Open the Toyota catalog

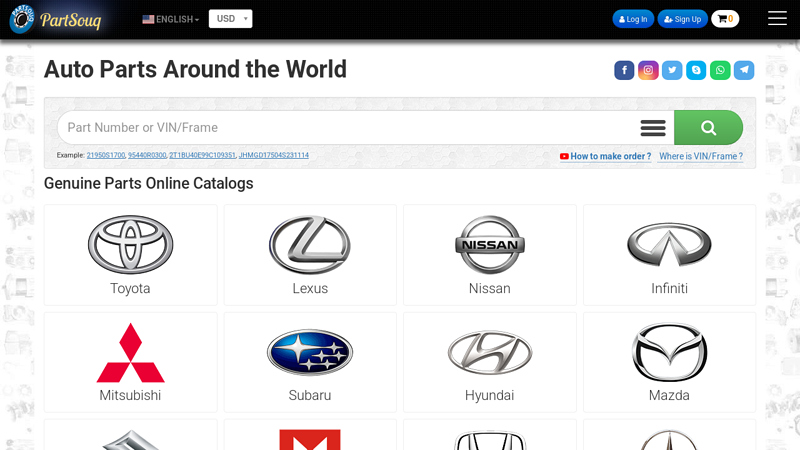click(x=131, y=255)
